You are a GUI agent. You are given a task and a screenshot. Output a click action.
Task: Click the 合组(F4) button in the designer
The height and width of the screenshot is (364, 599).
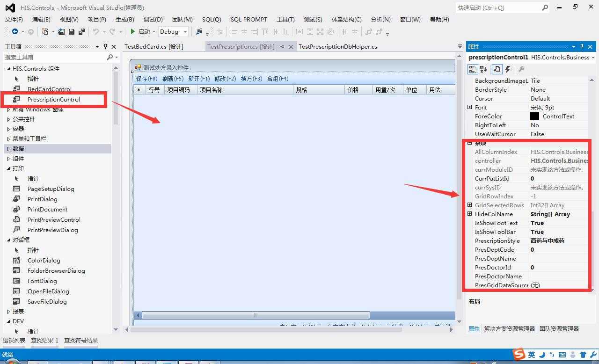pyautogui.click(x=278, y=79)
